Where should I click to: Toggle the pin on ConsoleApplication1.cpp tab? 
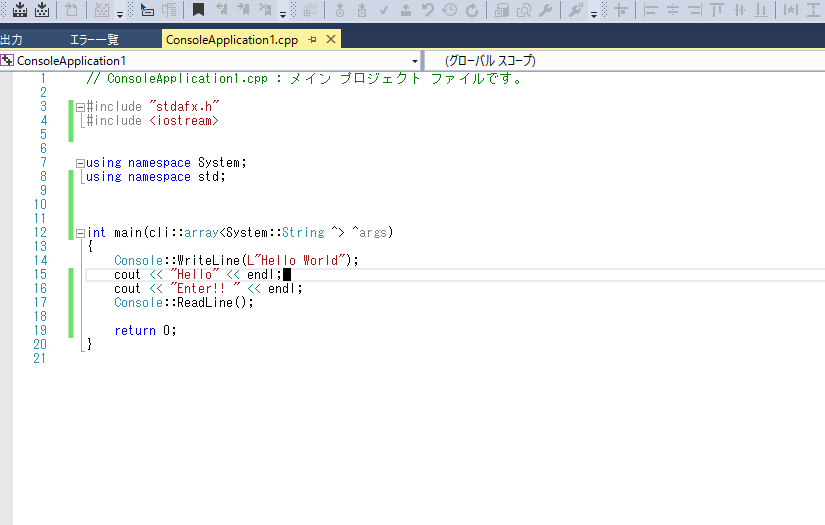coord(313,39)
